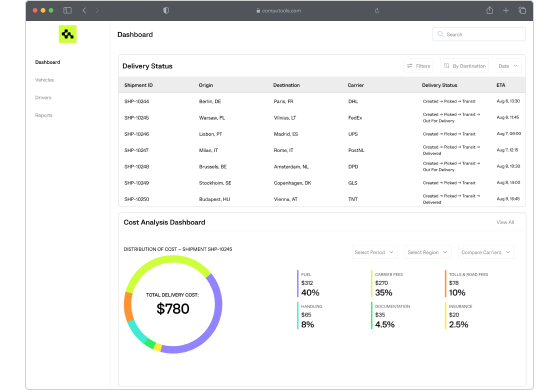The image size is (560, 390).
Task: Toggle the browser sidebar icon
Action: click(x=67, y=10)
